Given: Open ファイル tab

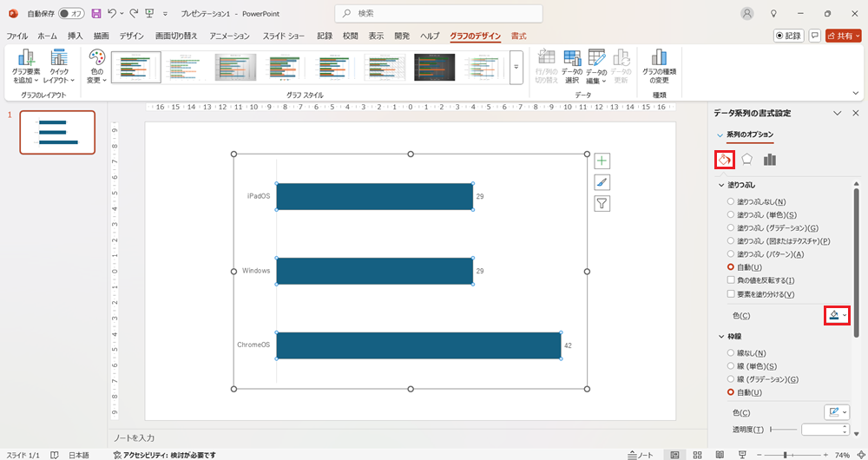Looking at the screenshot, I should [16, 36].
